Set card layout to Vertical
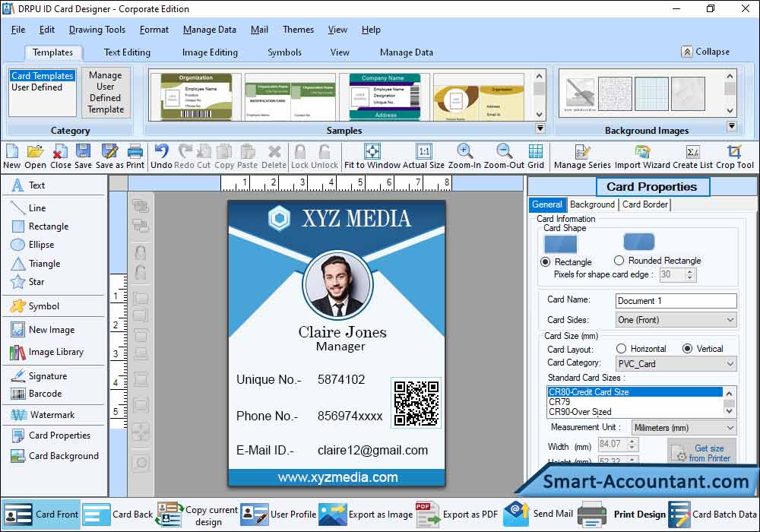Image resolution: width=760 pixels, height=532 pixels. tap(687, 349)
